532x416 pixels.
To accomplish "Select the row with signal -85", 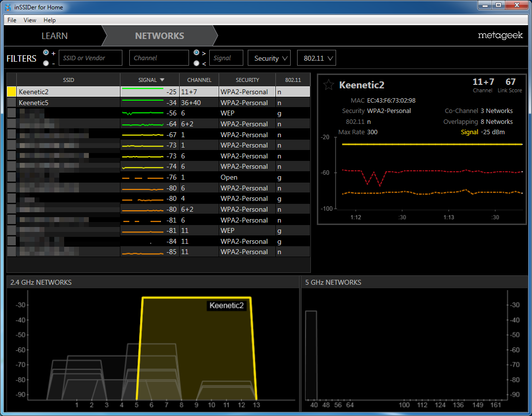I will [158, 252].
